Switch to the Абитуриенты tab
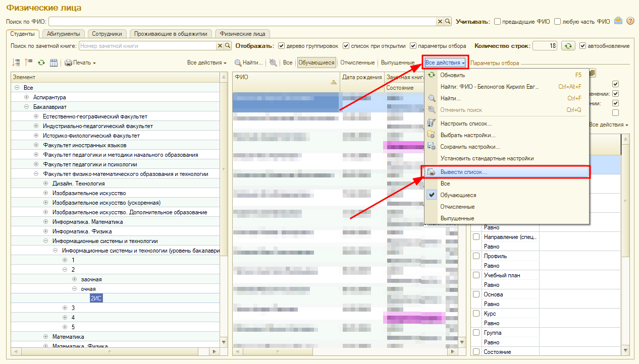The image size is (639, 364). [63, 34]
